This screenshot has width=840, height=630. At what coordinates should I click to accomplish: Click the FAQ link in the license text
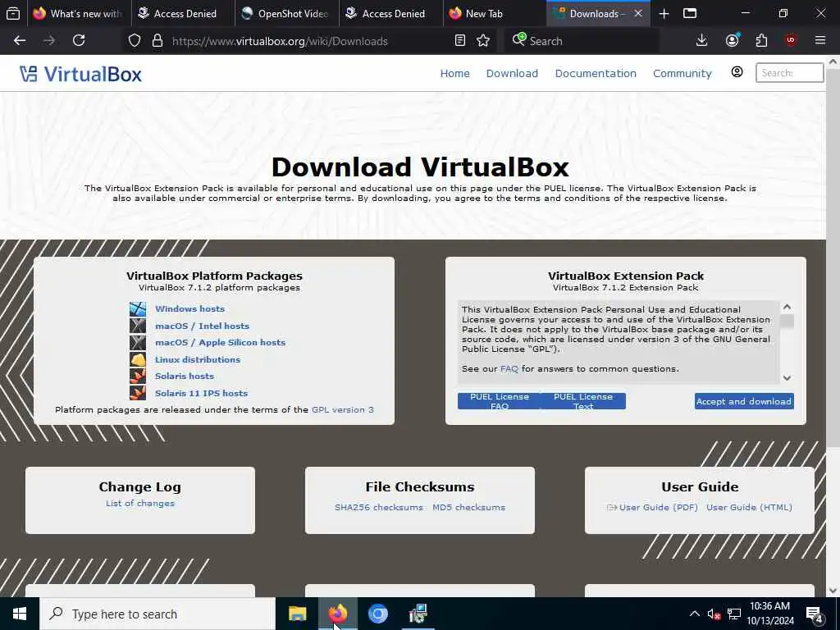(x=509, y=368)
